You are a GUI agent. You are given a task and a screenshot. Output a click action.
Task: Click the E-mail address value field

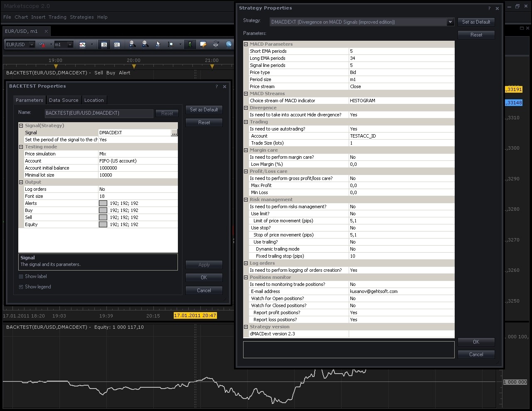401,291
